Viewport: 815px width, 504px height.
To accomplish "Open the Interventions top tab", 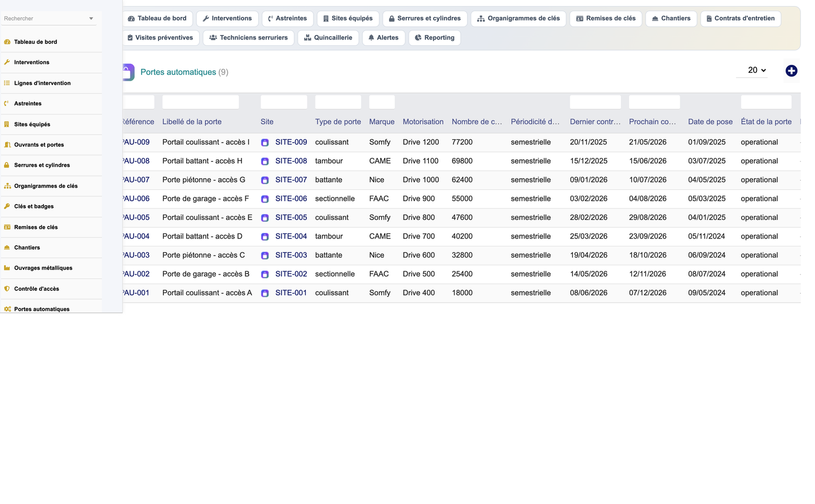I will click(x=227, y=19).
